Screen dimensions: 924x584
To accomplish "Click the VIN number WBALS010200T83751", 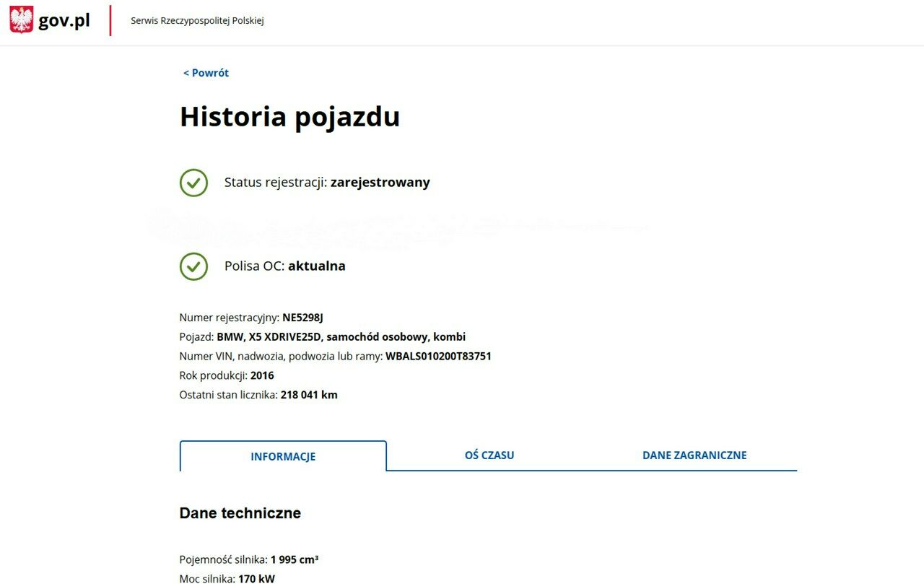I will (438, 356).
